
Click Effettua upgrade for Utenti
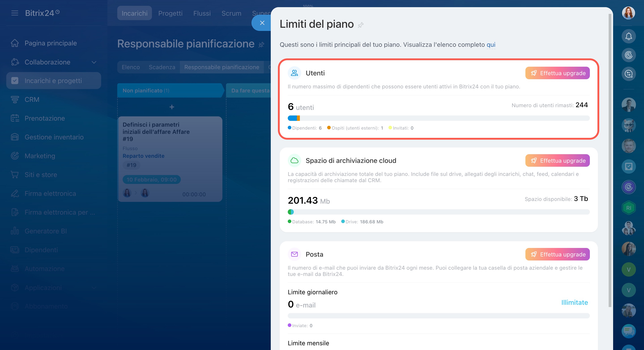tap(557, 73)
